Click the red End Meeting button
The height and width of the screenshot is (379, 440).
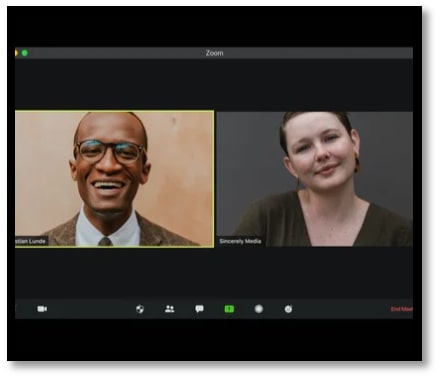[x=402, y=309]
